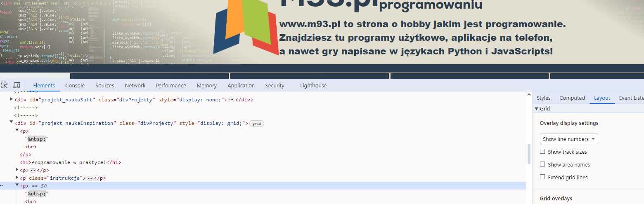Expand the instrukcja paragraph node
Screen dimensions: 644x204
(x=17, y=178)
